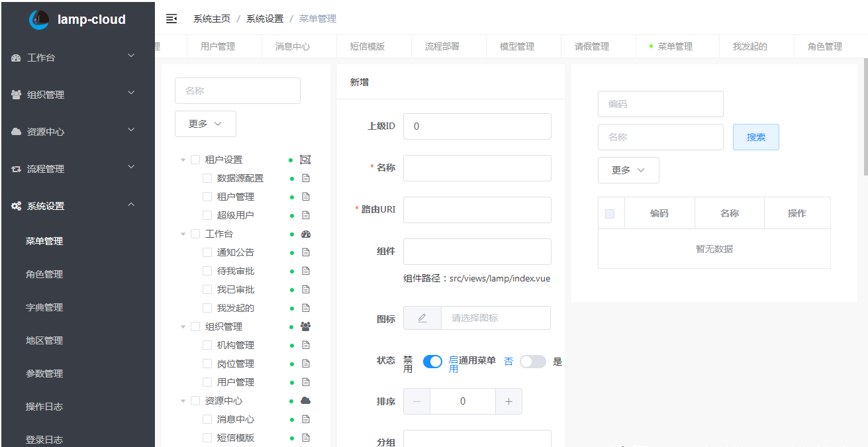
Task: Click the lamp-cloud logo icon
Action: (39, 20)
